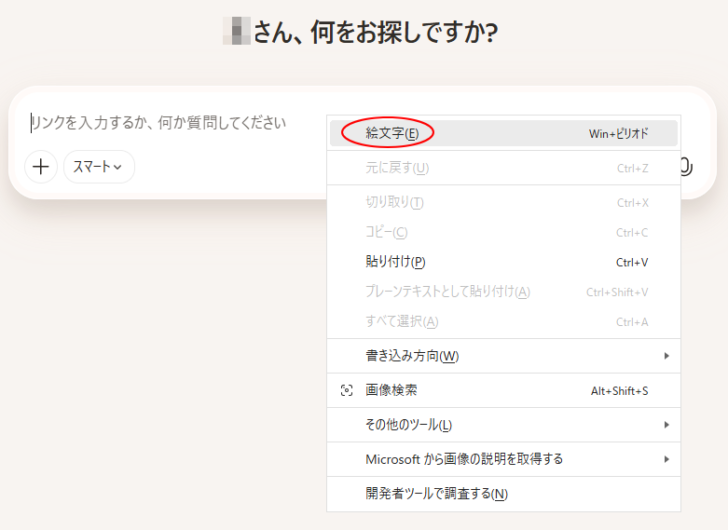Open the スマート mode dropdown
Screen dimensions: 728x530
coord(98,167)
